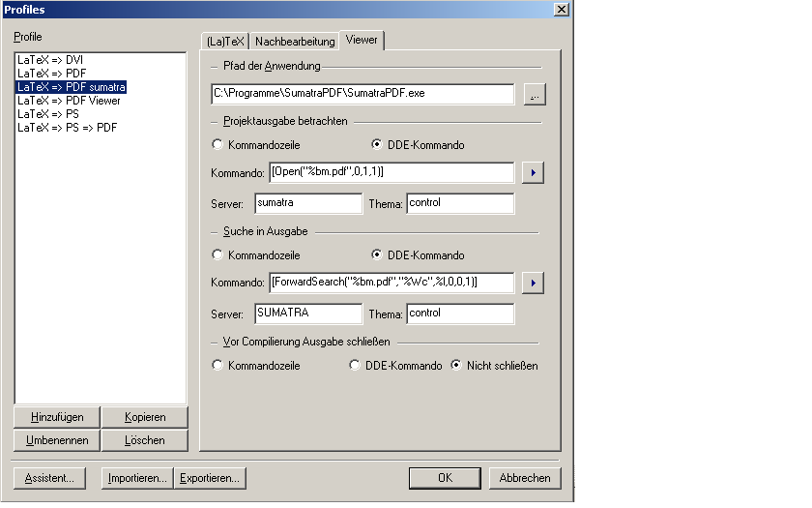Open the Nachbearbeitung tab
Image resolution: width=812 pixels, height=508 pixels.
coord(294,42)
